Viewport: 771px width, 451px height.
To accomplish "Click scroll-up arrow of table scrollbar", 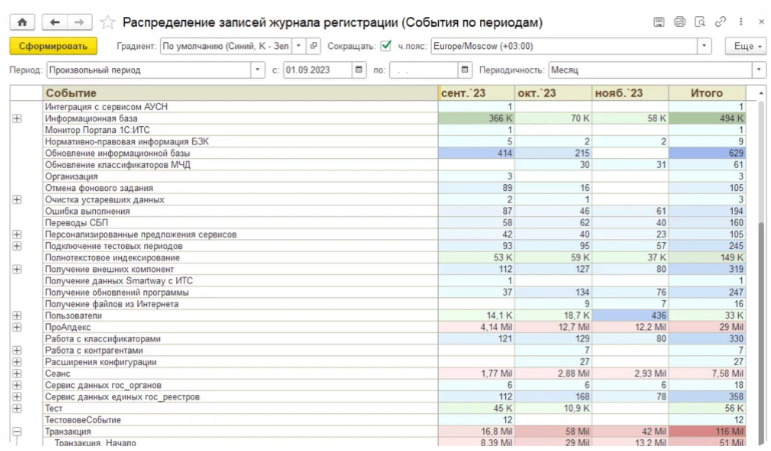I will tap(761, 93).
